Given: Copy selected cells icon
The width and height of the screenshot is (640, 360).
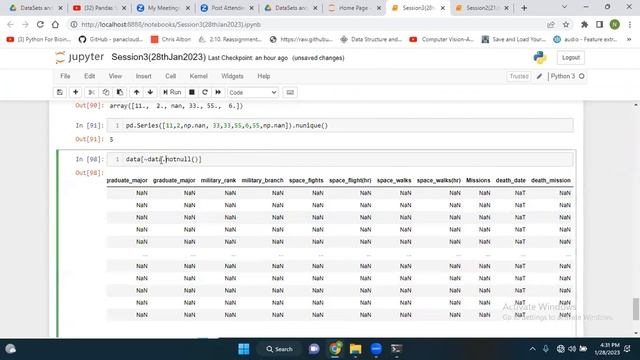Looking at the screenshot, I should click(x=106, y=92).
